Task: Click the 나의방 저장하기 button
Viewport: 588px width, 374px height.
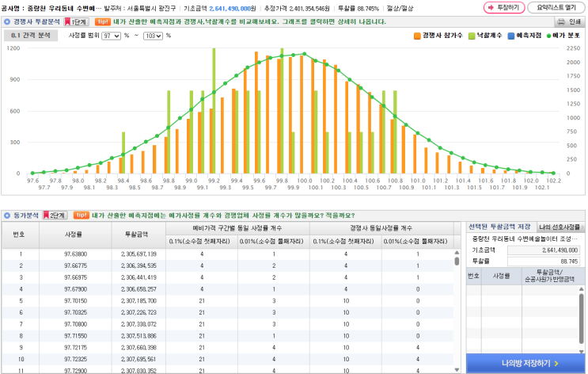Action: [525, 363]
